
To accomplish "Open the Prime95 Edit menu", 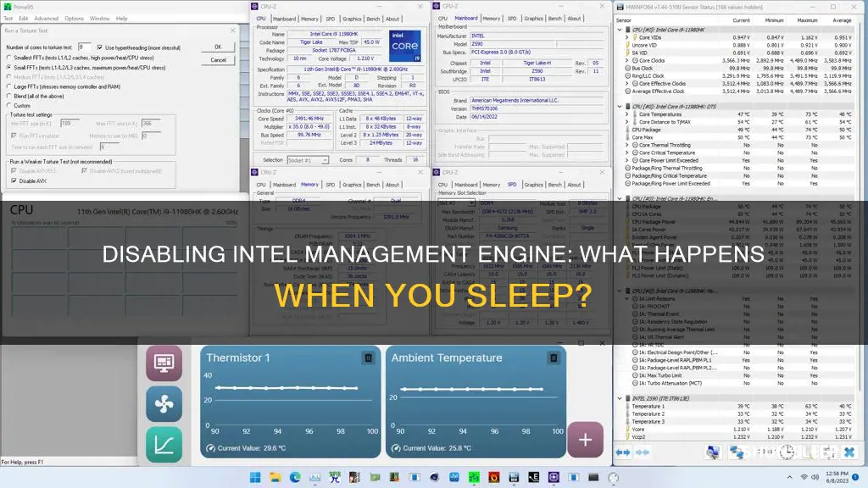I will [x=23, y=19].
